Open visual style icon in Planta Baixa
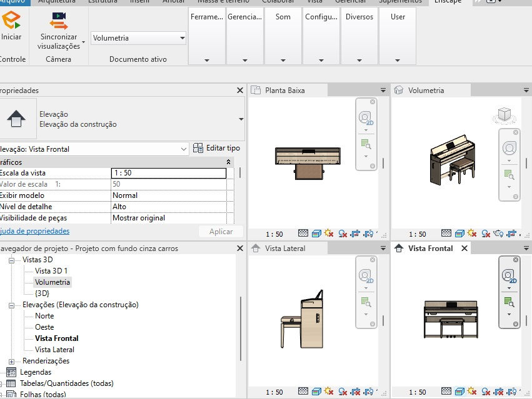Image resolution: width=532 pixels, height=399 pixels. pyautogui.click(x=316, y=234)
